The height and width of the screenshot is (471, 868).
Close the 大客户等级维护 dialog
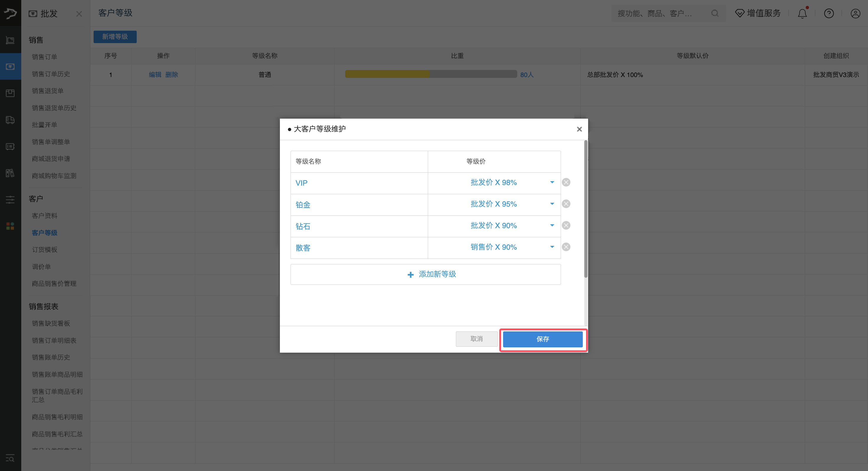[579, 129]
